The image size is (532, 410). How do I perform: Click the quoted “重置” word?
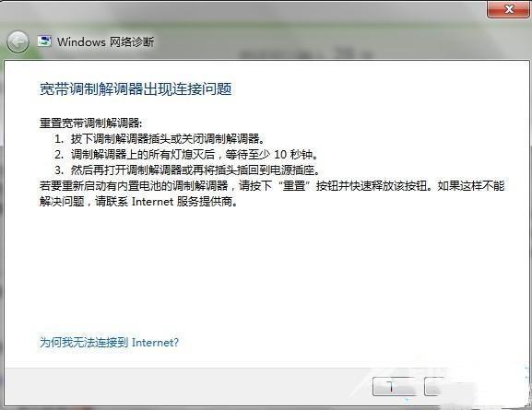294,186
